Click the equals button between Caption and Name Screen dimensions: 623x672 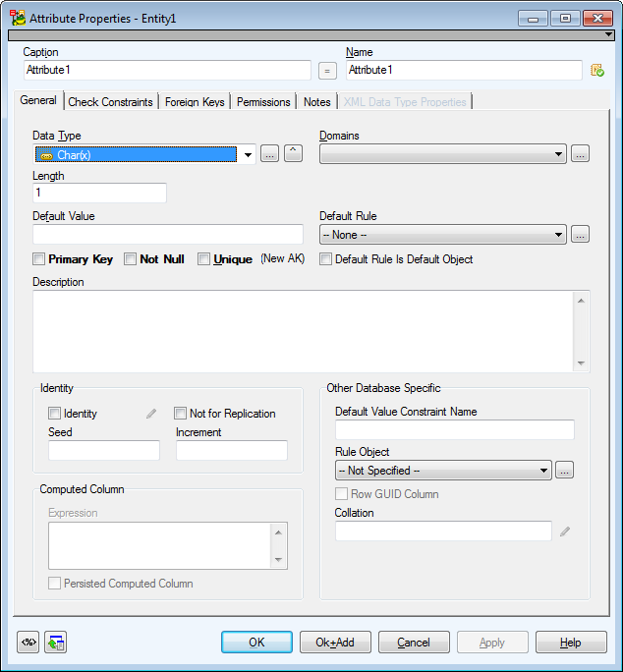point(327,71)
